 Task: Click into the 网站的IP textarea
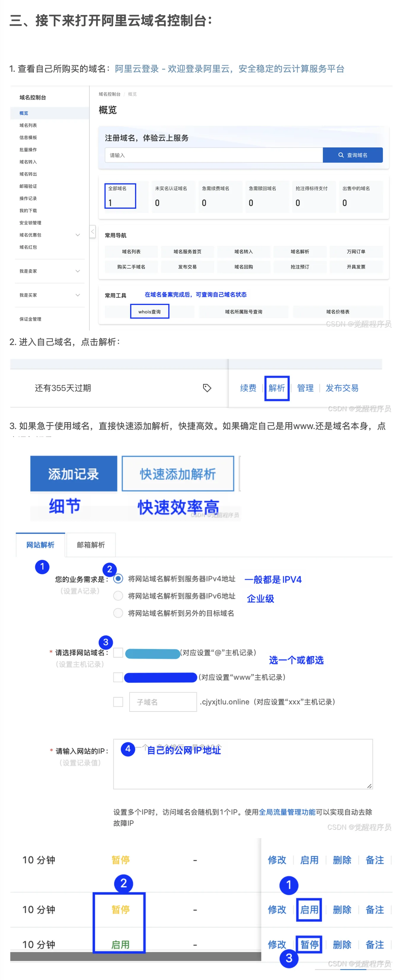tap(243, 764)
